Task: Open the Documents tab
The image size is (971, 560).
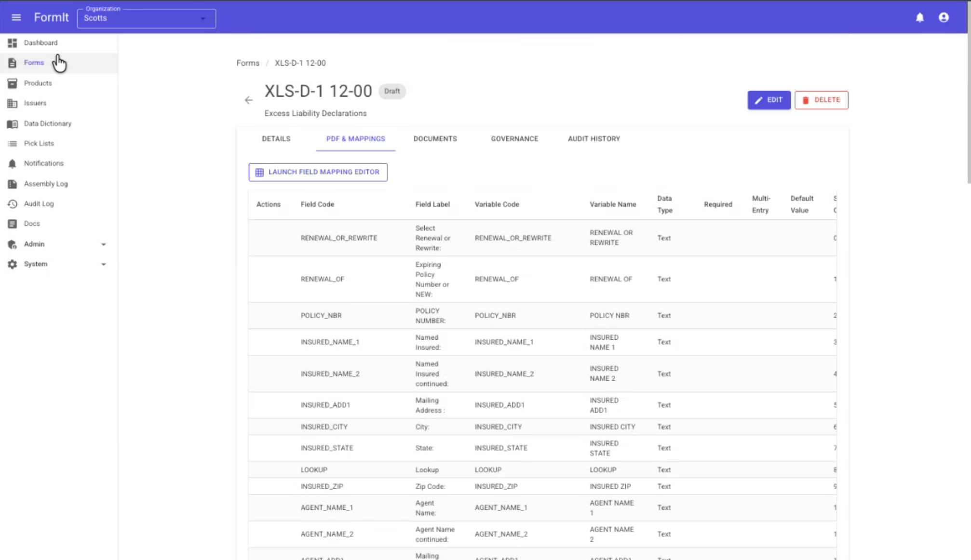Action: [x=435, y=139]
